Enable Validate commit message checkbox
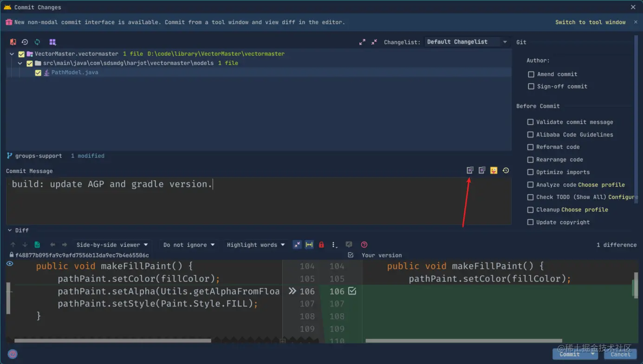This screenshot has width=643, height=364. (530, 122)
